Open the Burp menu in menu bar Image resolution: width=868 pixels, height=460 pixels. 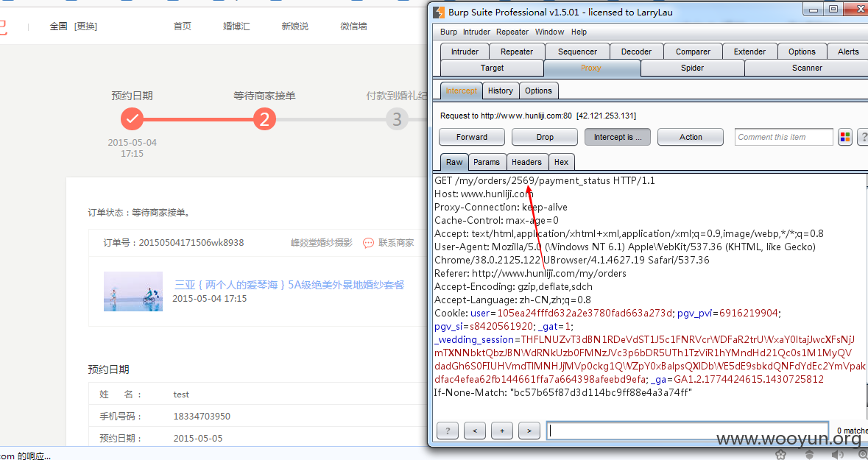coord(448,32)
